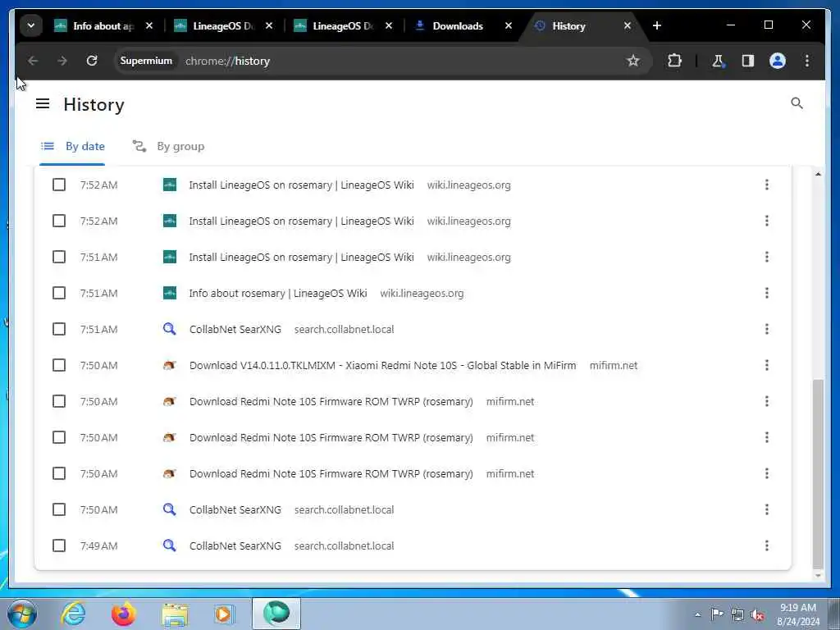Open the browser three-dot main menu
840x630 pixels.
click(x=807, y=61)
